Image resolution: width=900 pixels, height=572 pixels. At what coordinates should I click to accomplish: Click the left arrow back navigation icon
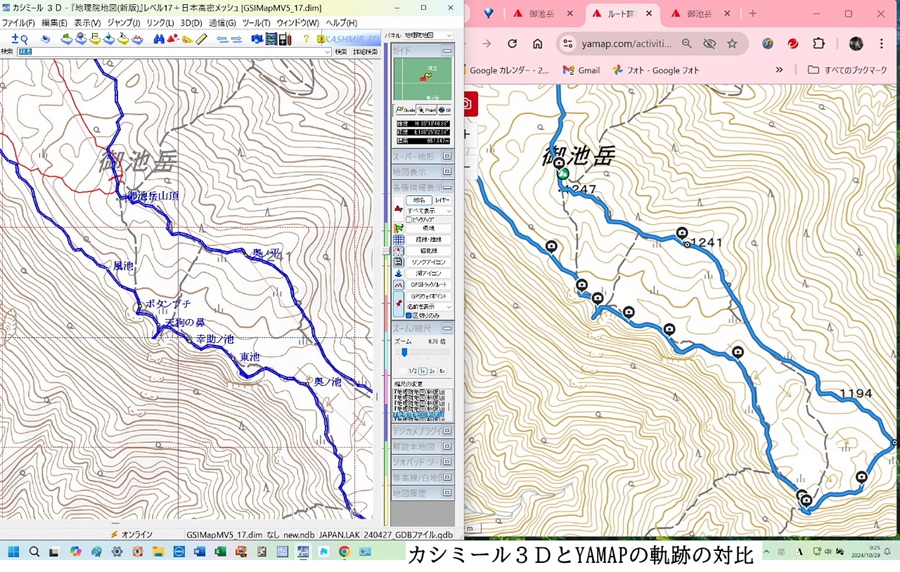222,40
